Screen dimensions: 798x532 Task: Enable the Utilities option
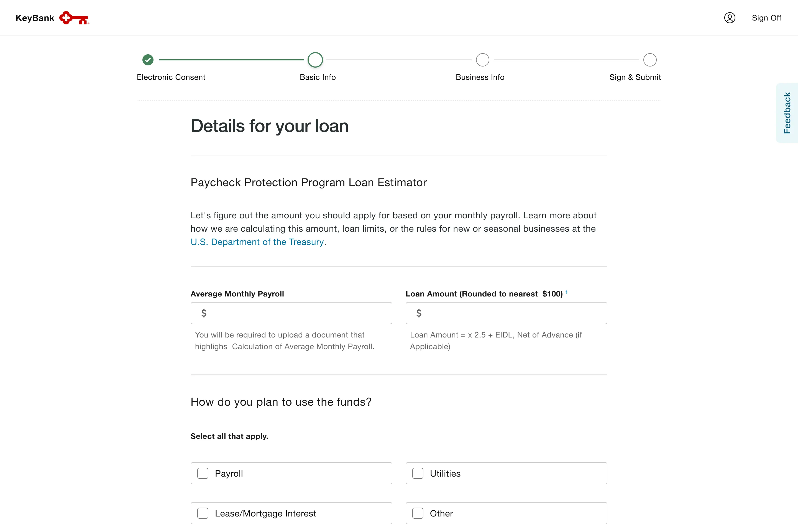418,473
